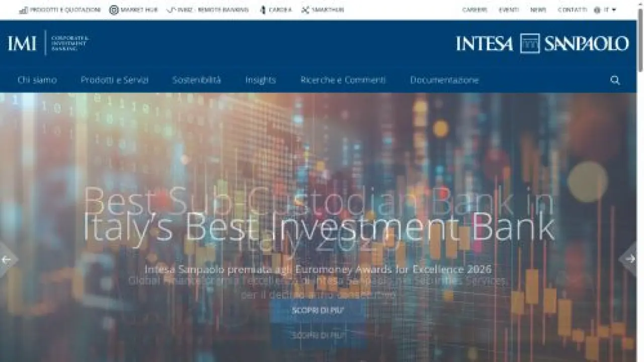Screen dimensions: 644x362
Task: Click the SmartHub network icon
Action: tap(305, 10)
